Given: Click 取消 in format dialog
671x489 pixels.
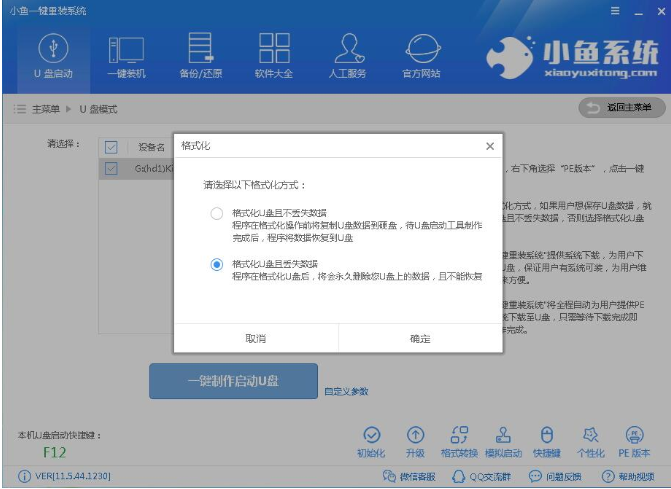Looking at the screenshot, I should click(256, 338).
